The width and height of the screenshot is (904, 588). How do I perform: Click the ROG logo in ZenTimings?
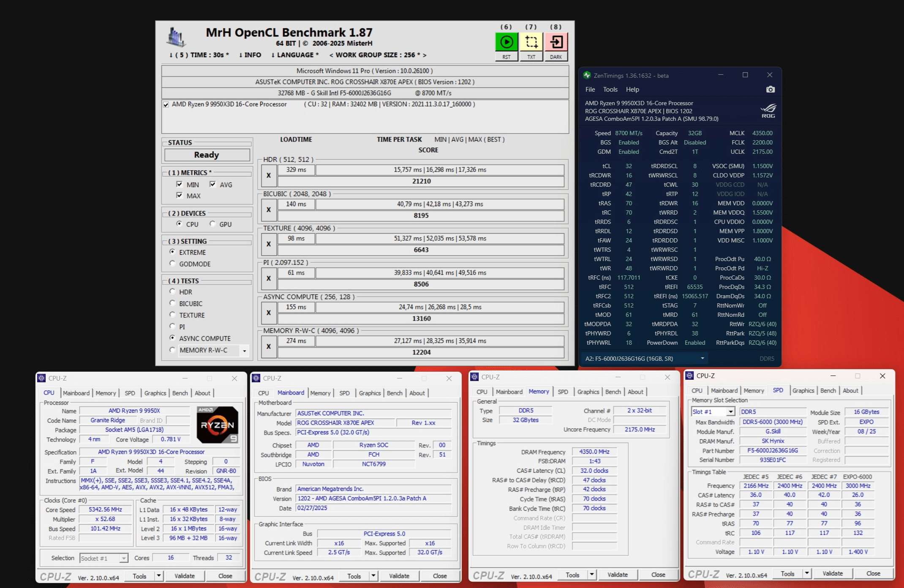click(768, 110)
